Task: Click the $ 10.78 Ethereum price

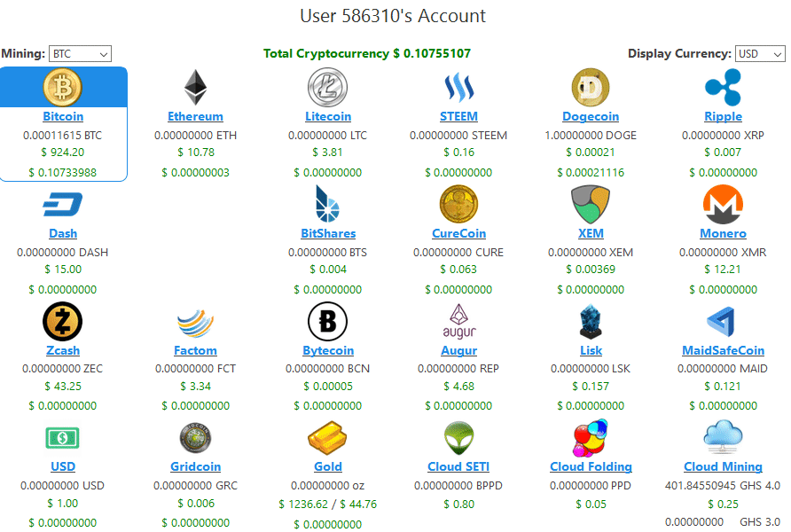Action: click(196, 153)
